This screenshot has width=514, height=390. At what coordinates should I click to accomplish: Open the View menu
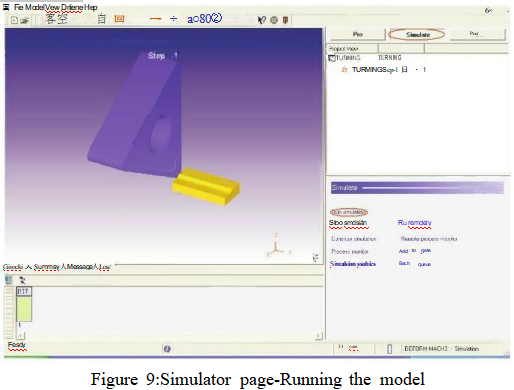tap(52, 7)
